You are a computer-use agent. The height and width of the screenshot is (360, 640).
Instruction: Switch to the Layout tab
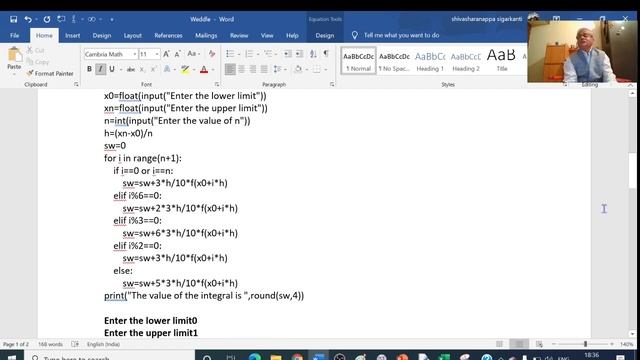(x=132, y=36)
